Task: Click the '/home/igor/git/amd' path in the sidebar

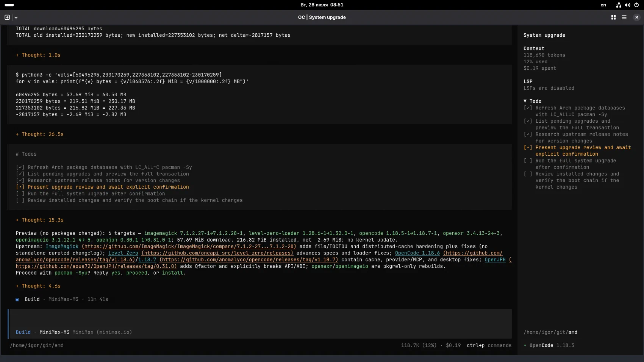Action: pyautogui.click(x=550, y=332)
